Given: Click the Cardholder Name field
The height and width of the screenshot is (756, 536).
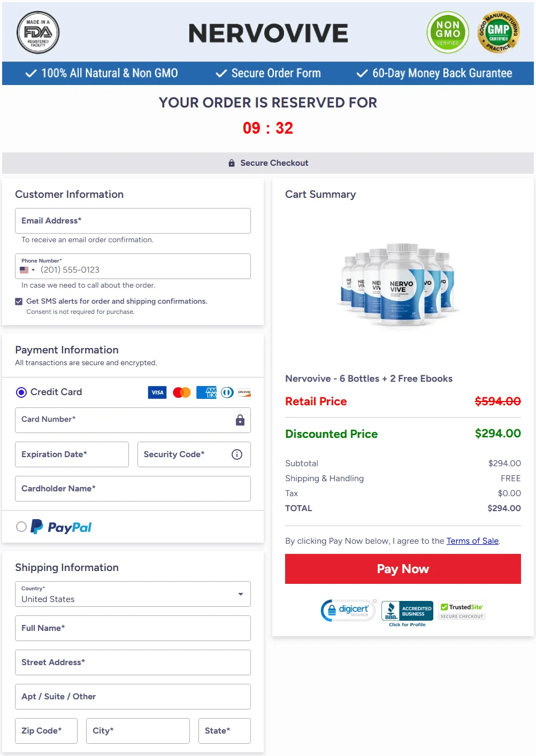Looking at the screenshot, I should tap(133, 489).
